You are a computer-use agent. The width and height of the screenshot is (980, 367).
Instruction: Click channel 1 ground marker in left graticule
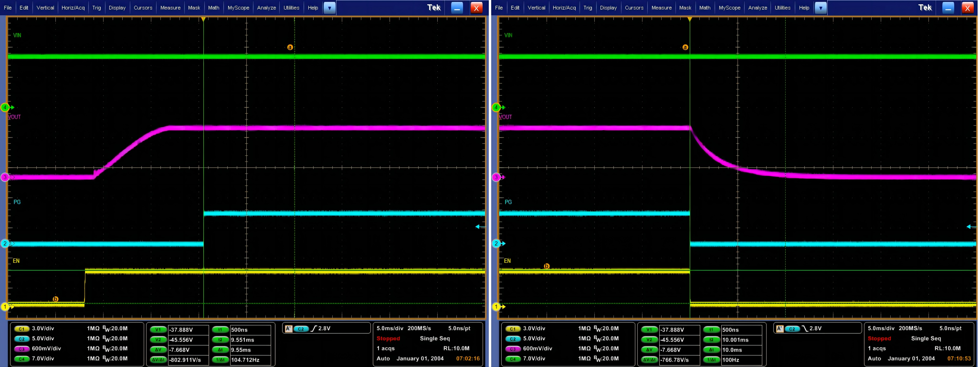click(5, 307)
